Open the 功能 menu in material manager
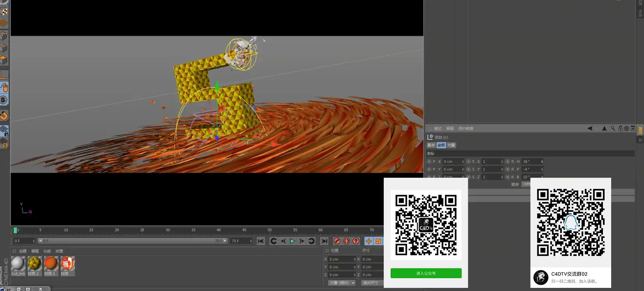Image resolution: width=644 pixels, height=291 pixels. (47, 251)
